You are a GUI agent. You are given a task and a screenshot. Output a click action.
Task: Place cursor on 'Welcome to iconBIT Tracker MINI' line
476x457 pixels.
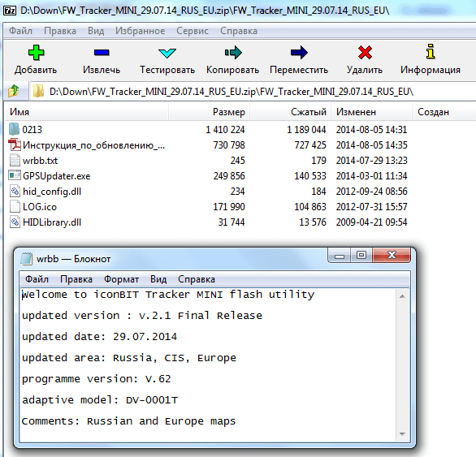pyautogui.click(x=168, y=295)
